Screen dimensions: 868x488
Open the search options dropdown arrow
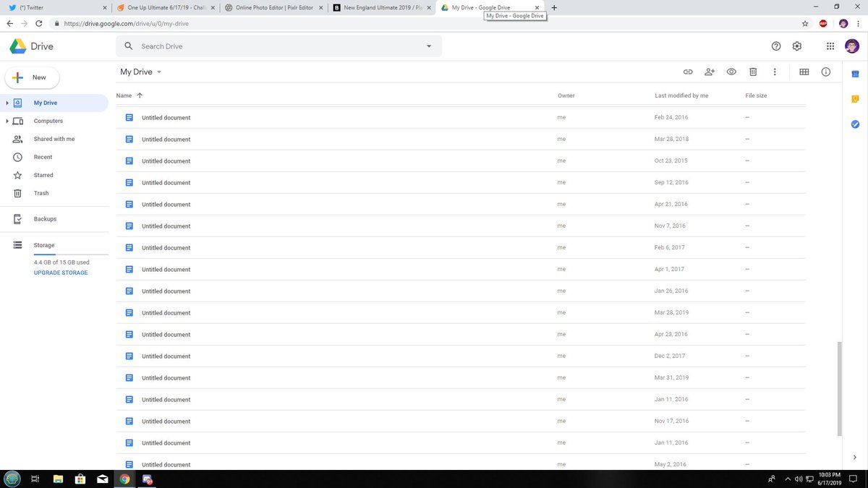pyautogui.click(x=429, y=46)
